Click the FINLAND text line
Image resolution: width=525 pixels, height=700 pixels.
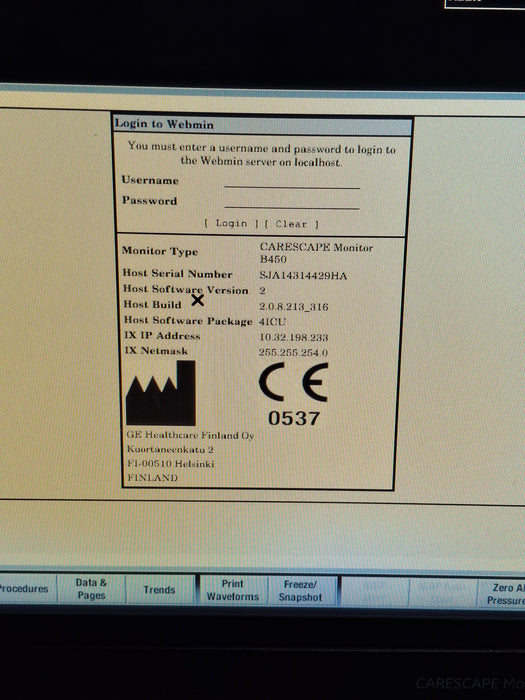(153, 478)
